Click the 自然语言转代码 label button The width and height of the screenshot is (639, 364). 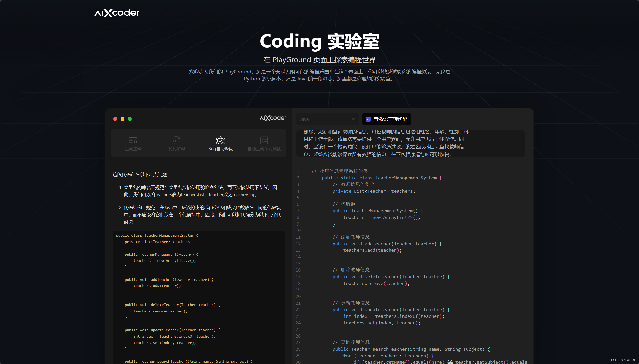pos(390,119)
